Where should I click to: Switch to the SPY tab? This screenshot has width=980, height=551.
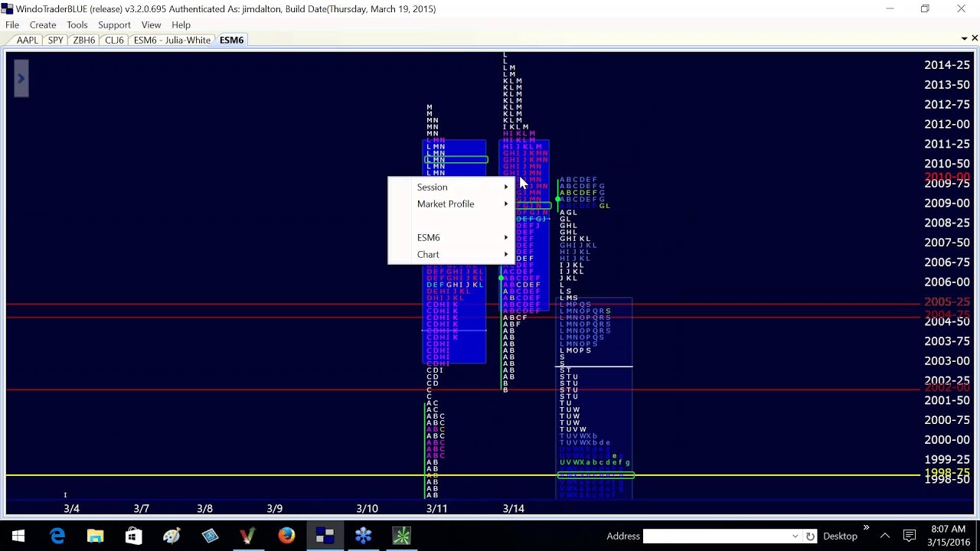click(x=55, y=40)
